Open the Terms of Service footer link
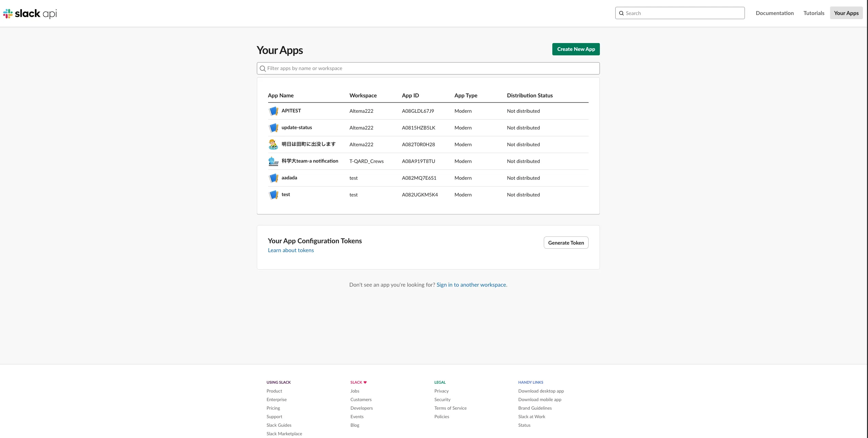868x438 pixels. pos(450,408)
